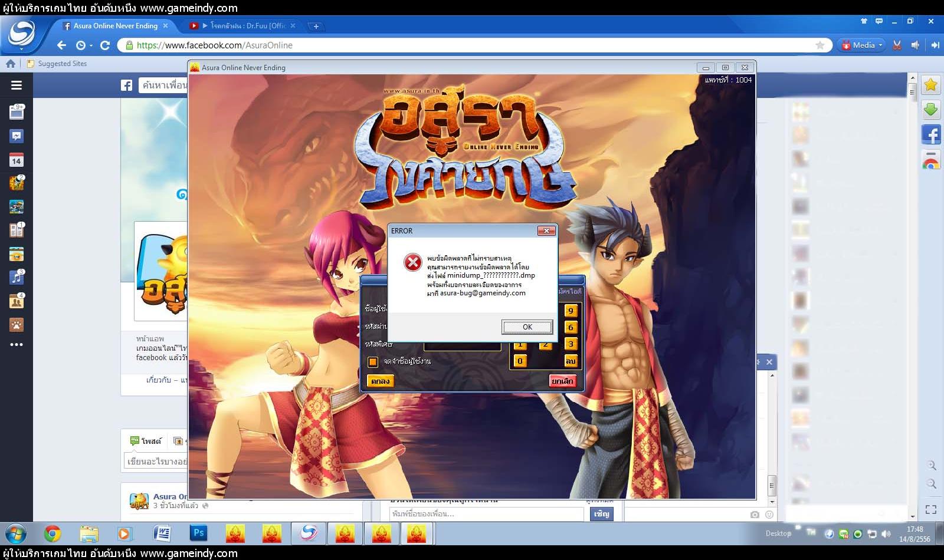Screen dimensions: 944x560
Task: Open the groups icon with badge 4
Action: point(17,301)
